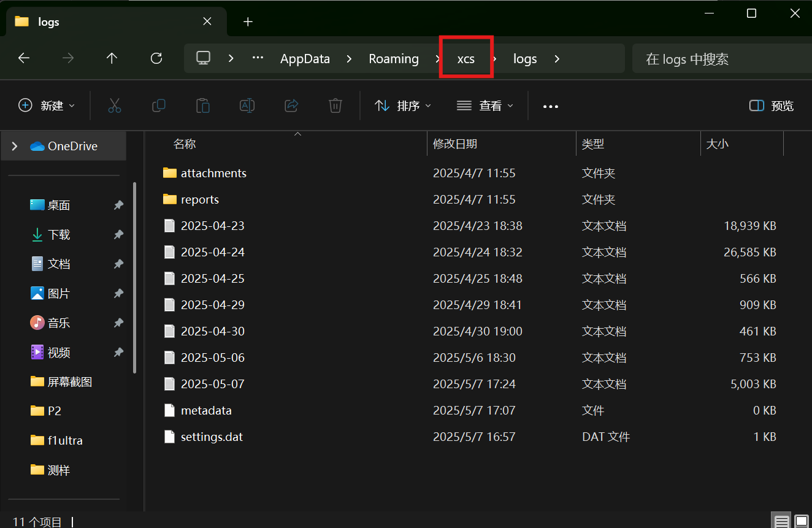Viewport: 812px width, 528px height.
Task: Click the Cut scissors icon
Action: point(115,105)
